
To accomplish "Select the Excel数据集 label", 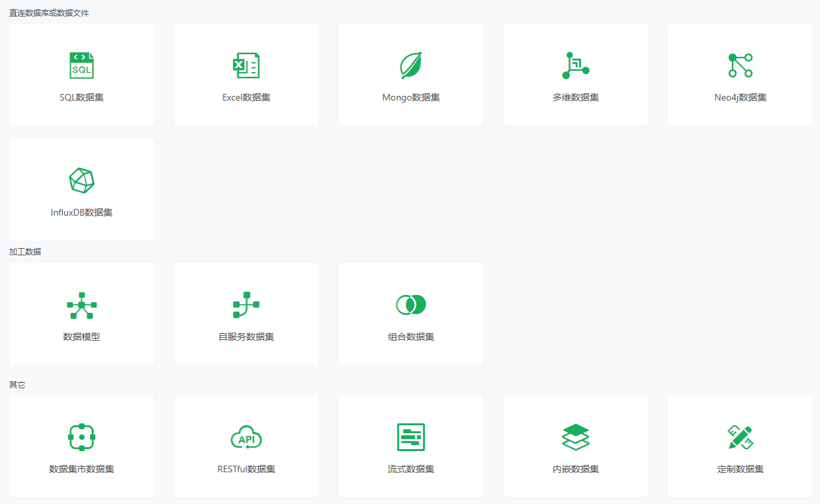I will [x=246, y=98].
